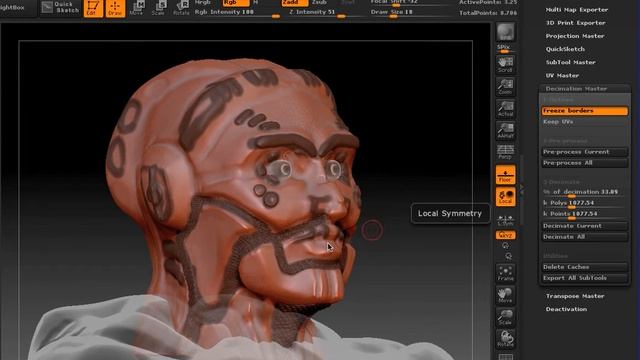The image size is (640, 360).
Task: Select the Scroll navigation icon
Action: (506, 65)
